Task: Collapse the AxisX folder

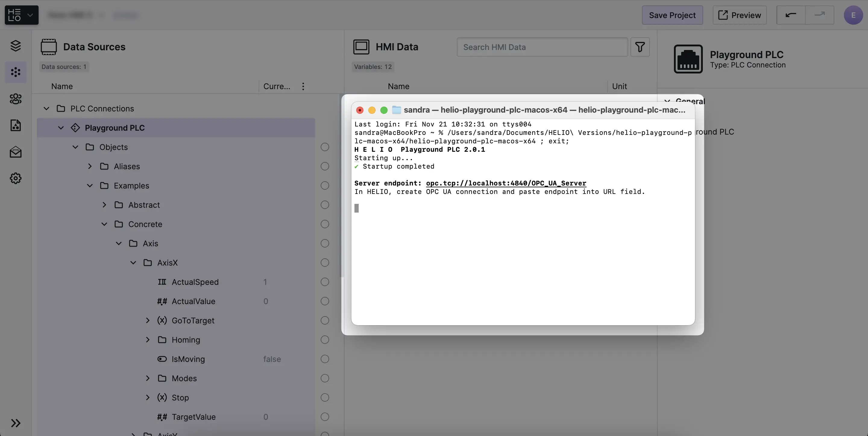Action: click(x=133, y=263)
